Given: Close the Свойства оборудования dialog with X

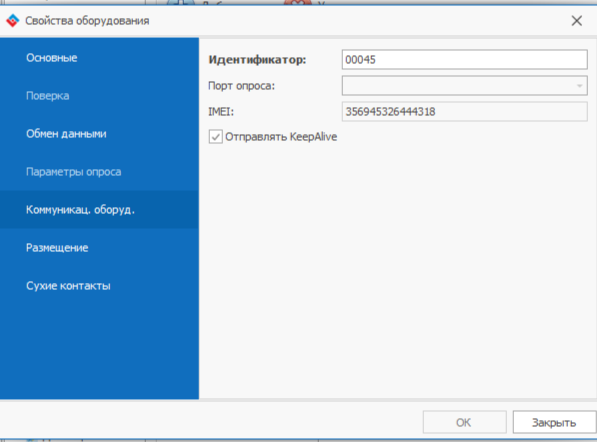Looking at the screenshot, I should point(577,21).
